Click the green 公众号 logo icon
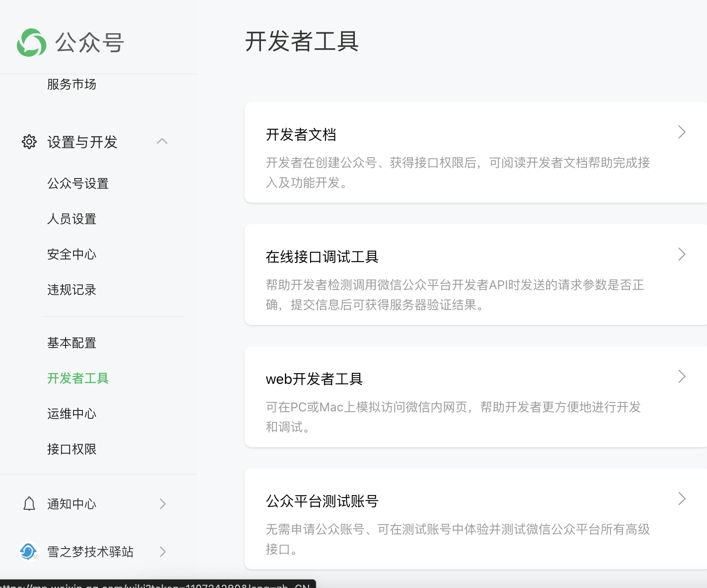Image resolution: width=707 pixels, height=588 pixels. pos(31,43)
